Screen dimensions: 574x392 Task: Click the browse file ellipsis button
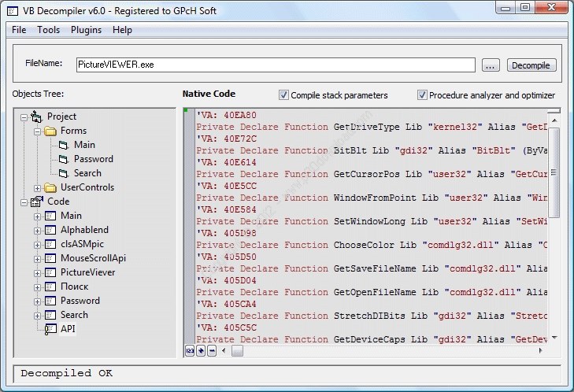(x=491, y=65)
